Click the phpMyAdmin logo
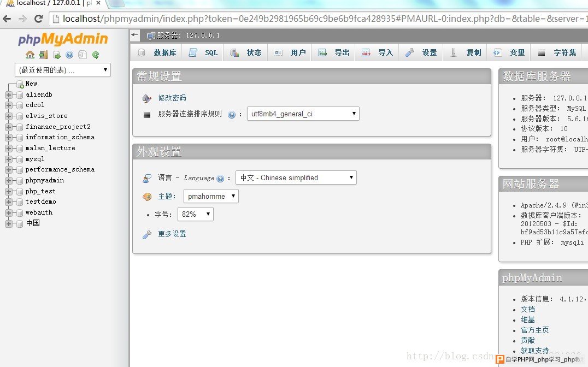Viewport: 588px width, 367px height. tap(63, 39)
